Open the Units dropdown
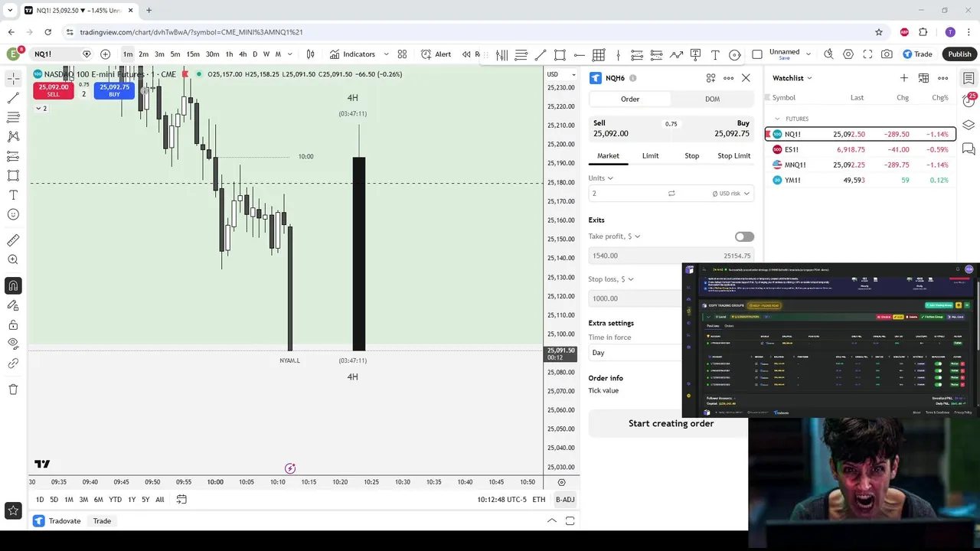The image size is (980, 551). pos(601,178)
